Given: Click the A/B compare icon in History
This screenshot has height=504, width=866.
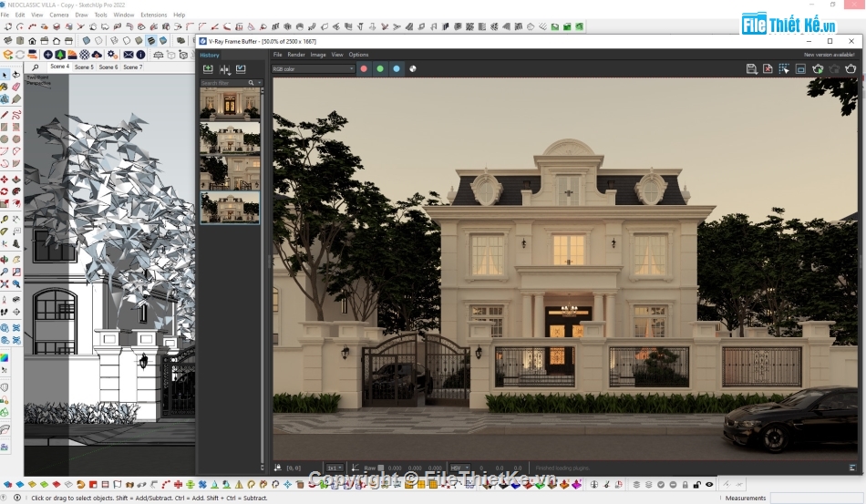Looking at the screenshot, I should click(x=224, y=69).
